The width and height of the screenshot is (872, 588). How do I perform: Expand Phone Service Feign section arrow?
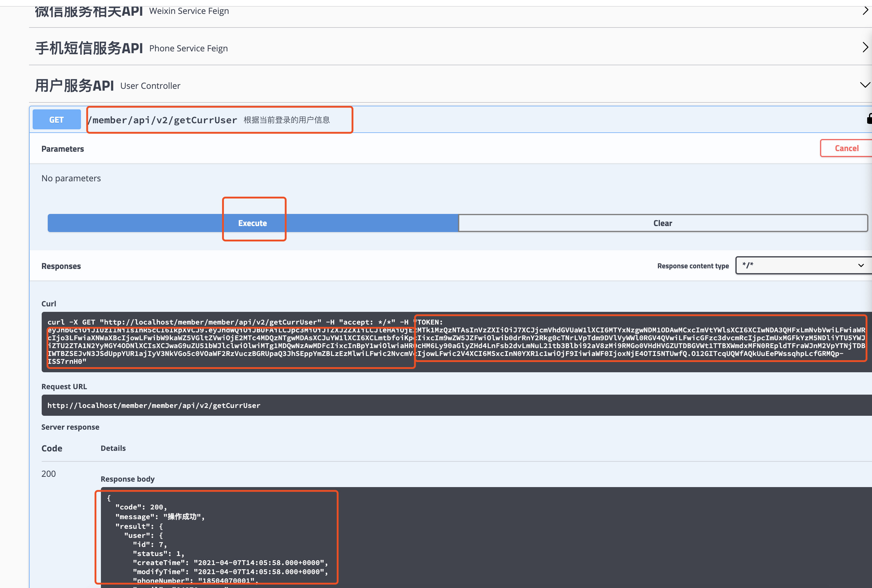865,48
